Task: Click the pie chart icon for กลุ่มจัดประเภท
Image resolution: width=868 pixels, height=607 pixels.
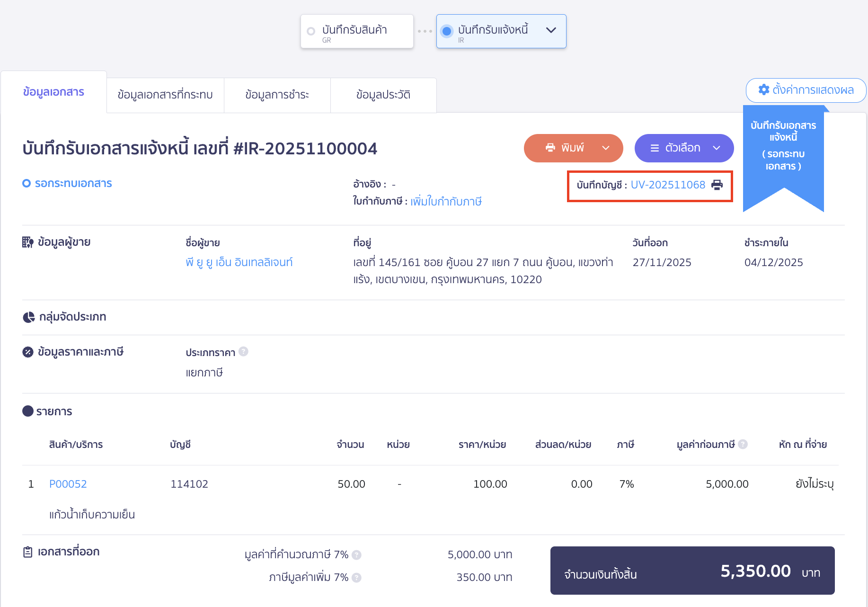Action: (28, 317)
